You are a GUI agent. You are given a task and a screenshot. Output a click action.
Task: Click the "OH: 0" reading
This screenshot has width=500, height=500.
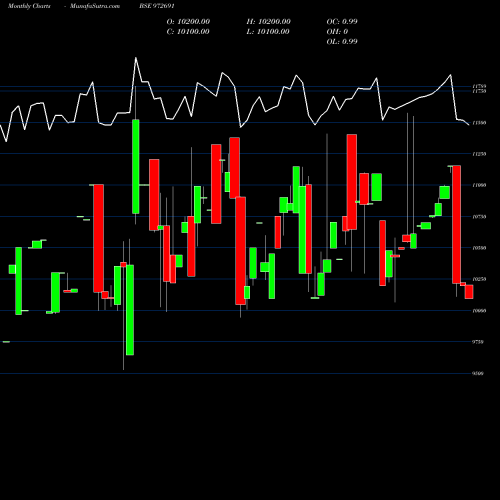(x=337, y=31)
